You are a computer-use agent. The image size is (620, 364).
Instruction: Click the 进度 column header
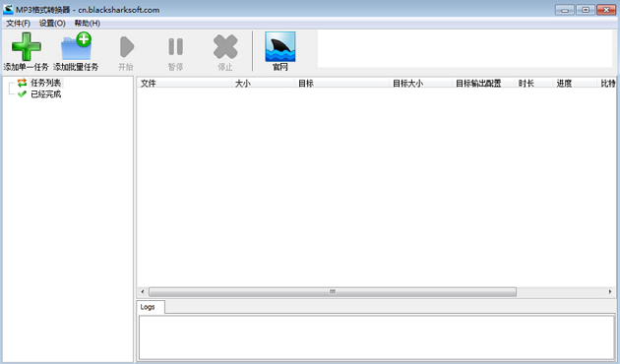[575, 83]
